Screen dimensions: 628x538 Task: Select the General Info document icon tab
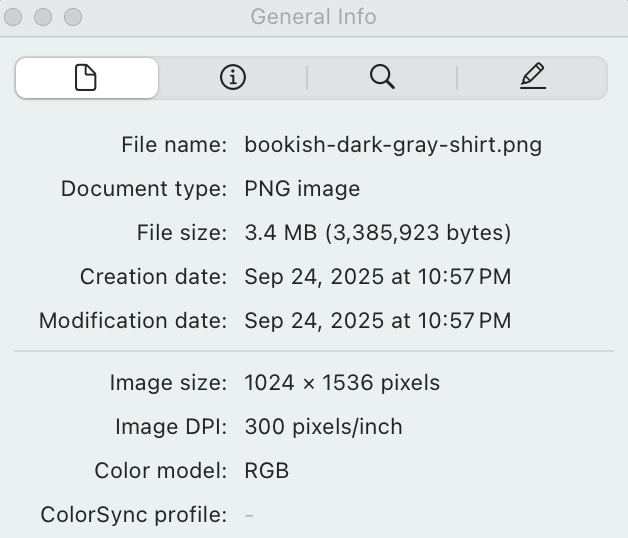(86, 78)
